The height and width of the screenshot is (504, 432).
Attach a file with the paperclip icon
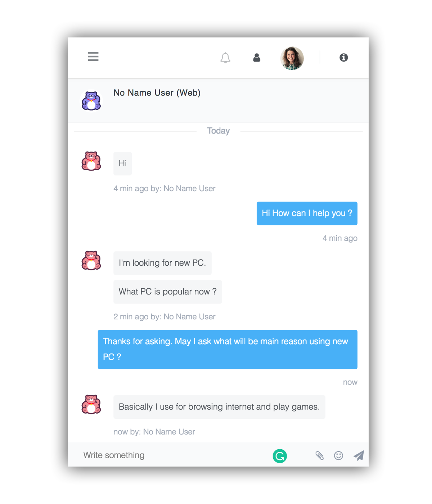(x=319, y=455)
